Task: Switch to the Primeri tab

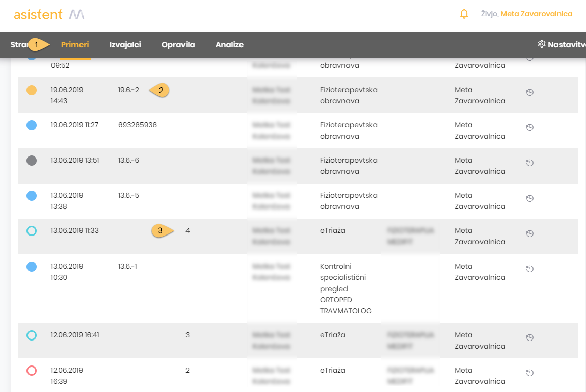Action: 75,45
